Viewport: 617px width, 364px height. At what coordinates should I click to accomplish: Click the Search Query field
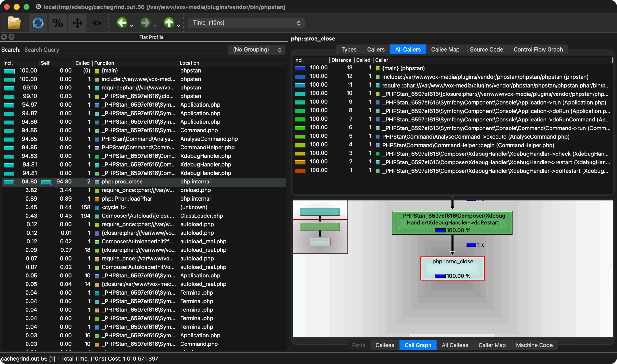pyautogui.click(x=124, y=50)
